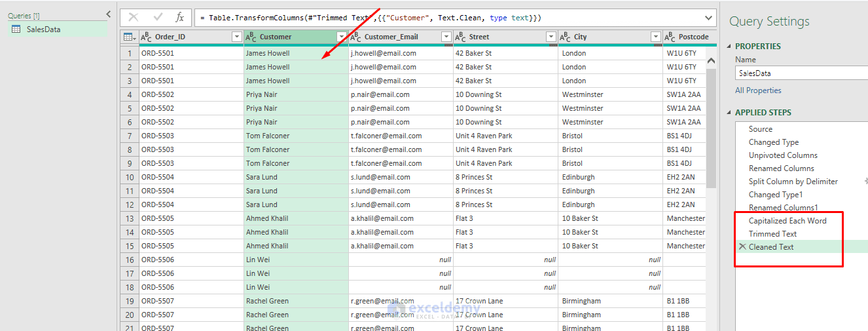Click the Birmingham cell in row 20
This screenshot has height=331, width=868.
coord(610,315)
